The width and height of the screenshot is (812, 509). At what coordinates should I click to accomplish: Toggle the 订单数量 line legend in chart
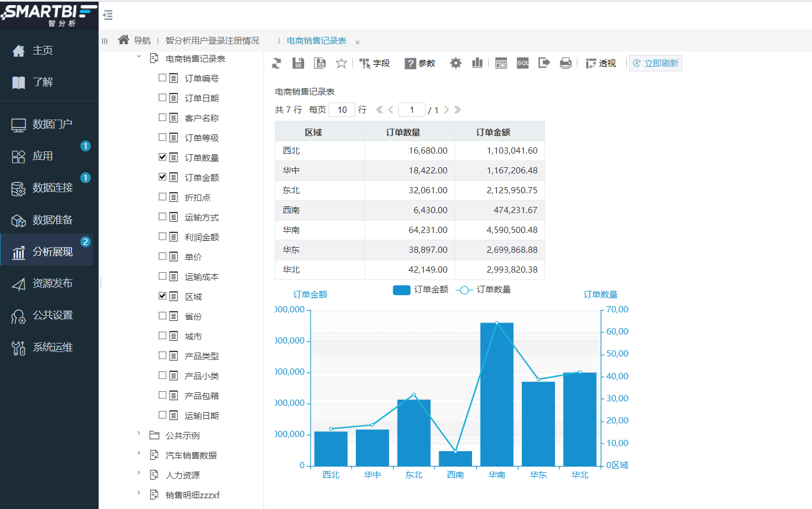(x=464, y=290)
